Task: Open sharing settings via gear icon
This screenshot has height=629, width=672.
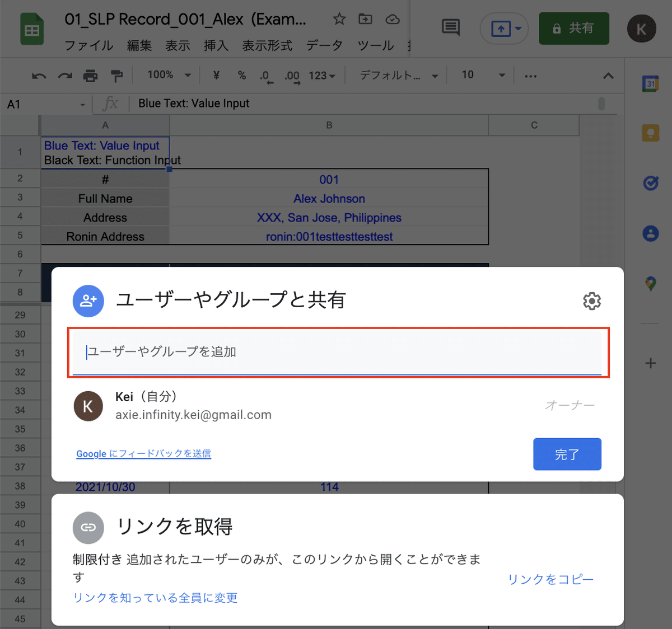Action: pos(592,301)
